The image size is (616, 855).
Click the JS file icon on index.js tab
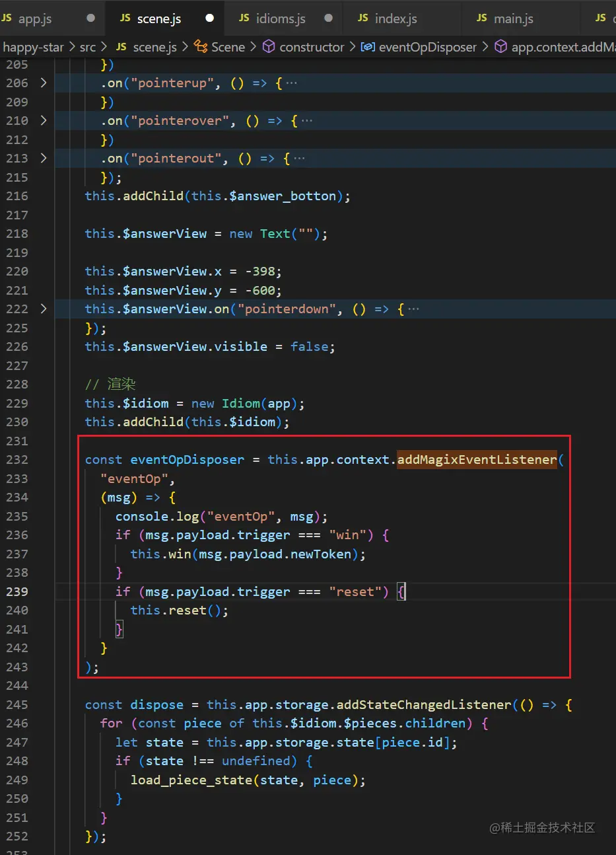tap(363, 18)
